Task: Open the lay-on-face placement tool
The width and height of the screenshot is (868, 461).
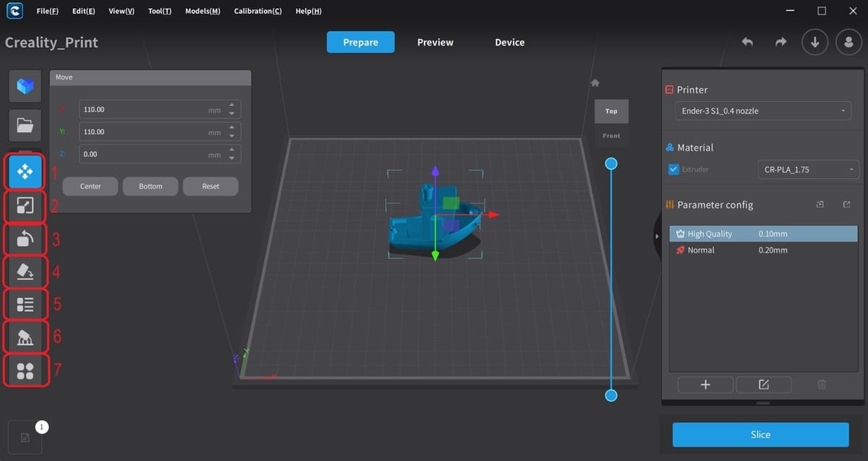Action: tap(25, 271)
